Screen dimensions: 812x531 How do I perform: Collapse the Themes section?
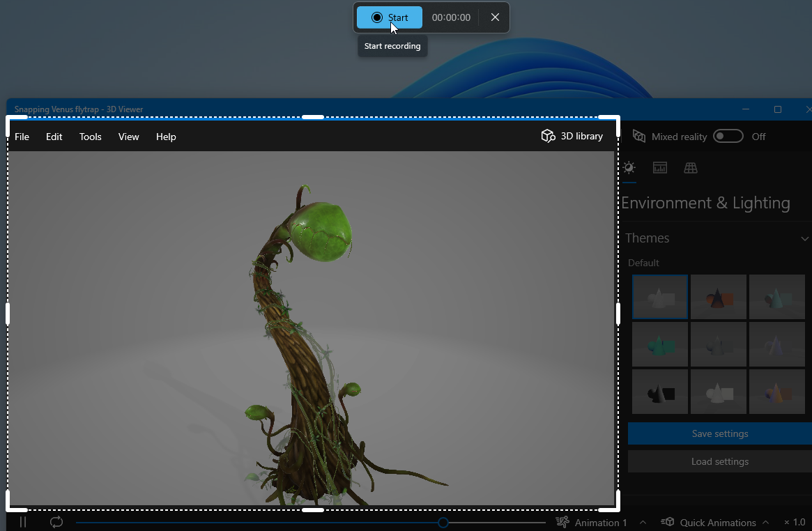(804, 238)
